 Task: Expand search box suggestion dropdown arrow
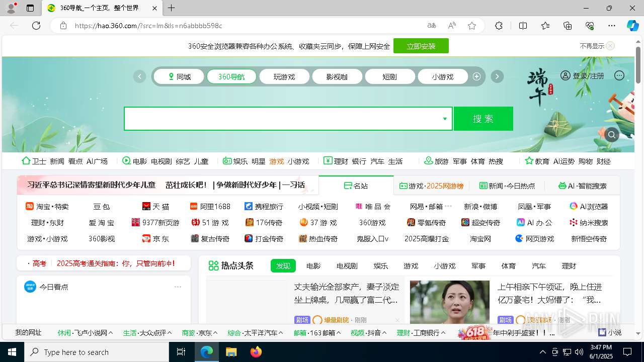pyautogui.click(x=445, y=119)
